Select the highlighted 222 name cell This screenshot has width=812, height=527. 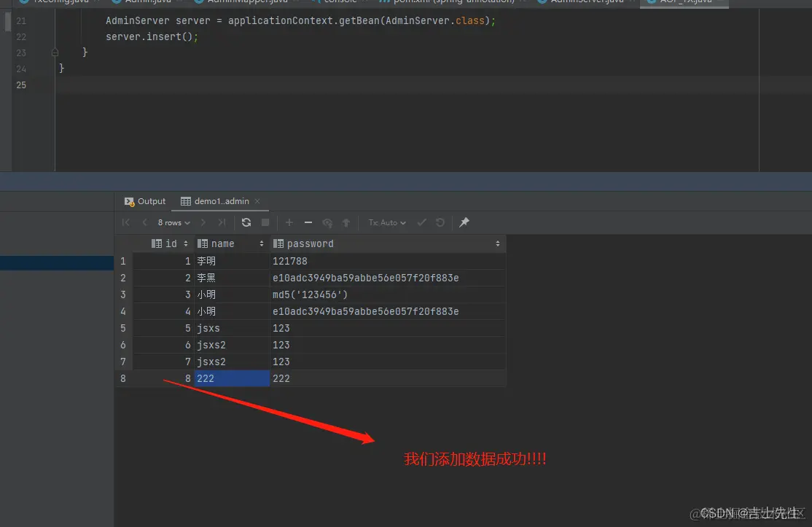coord(232,378)
